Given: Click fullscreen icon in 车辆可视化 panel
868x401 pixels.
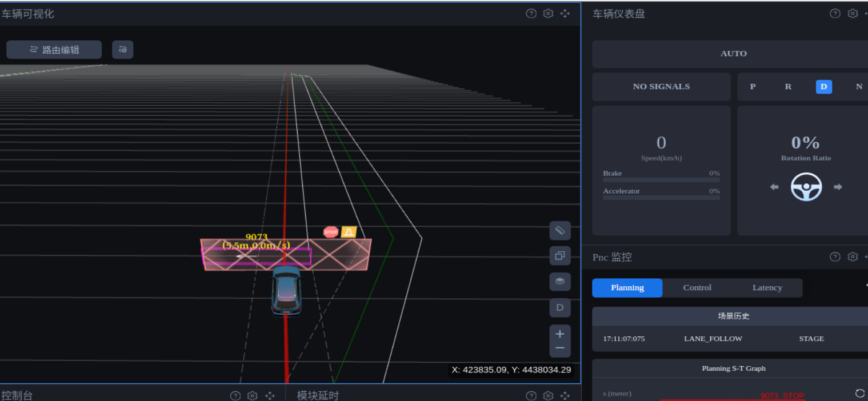Looking at the screenshot, I should pyautogui.click(x=565, y=14).
